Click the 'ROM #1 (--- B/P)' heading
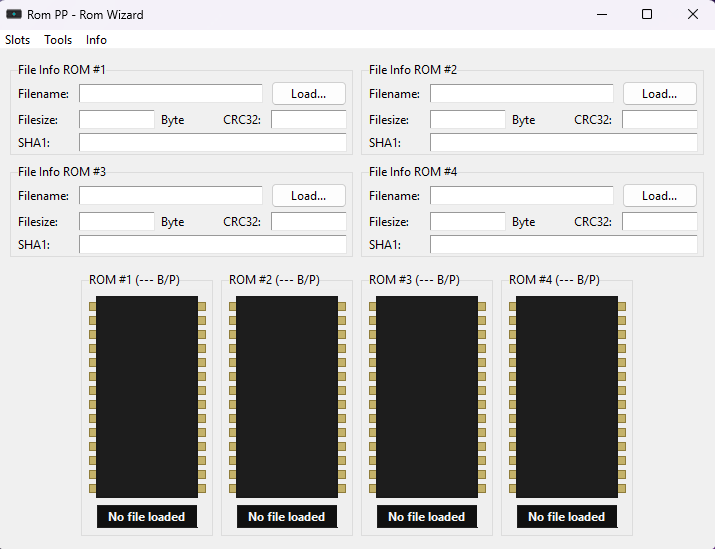Viewport: 715px width, 549px height. tap(135, 280)
